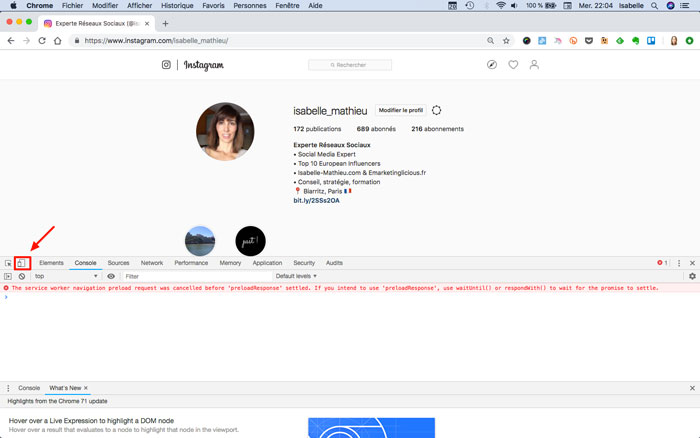Open the Instagram activity heart icon
700x438 pixels.
tap(513, 65)
